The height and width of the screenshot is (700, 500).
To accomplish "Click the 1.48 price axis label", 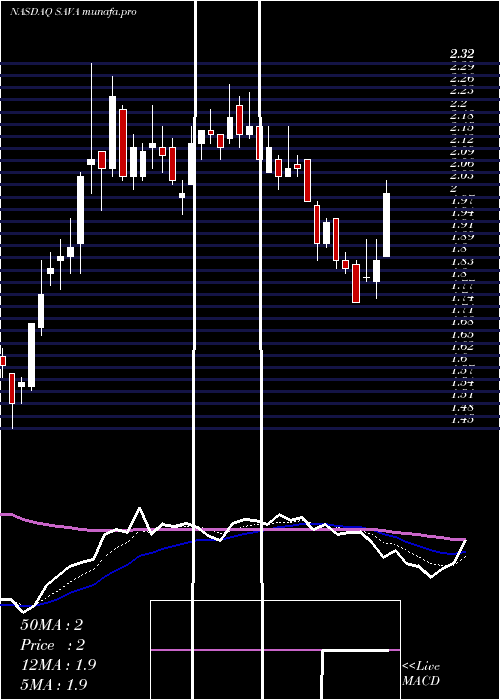I will pos(462,408).
